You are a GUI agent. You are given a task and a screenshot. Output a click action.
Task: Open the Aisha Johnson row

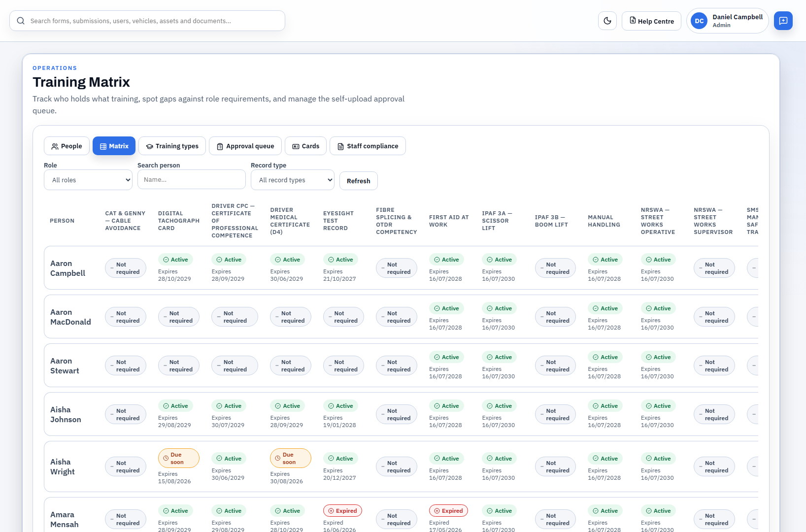[401, 414]
